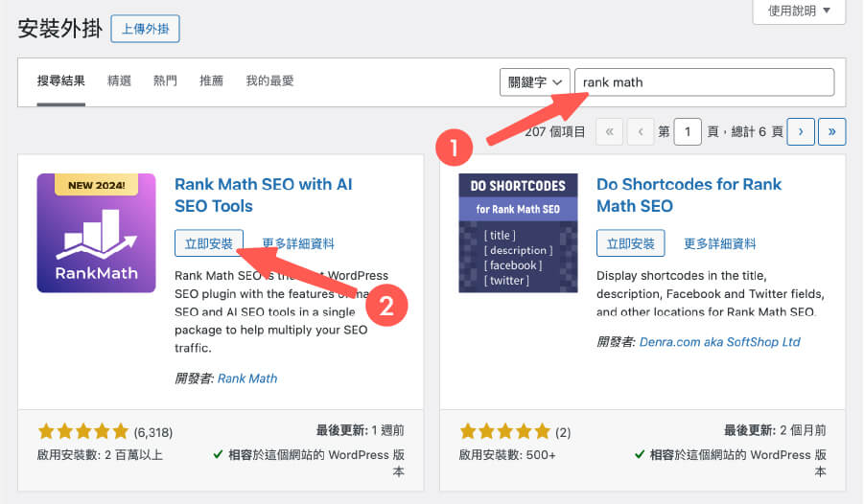Go to next page of results
The width and height of the screenshot is (864, 504).
801,131
